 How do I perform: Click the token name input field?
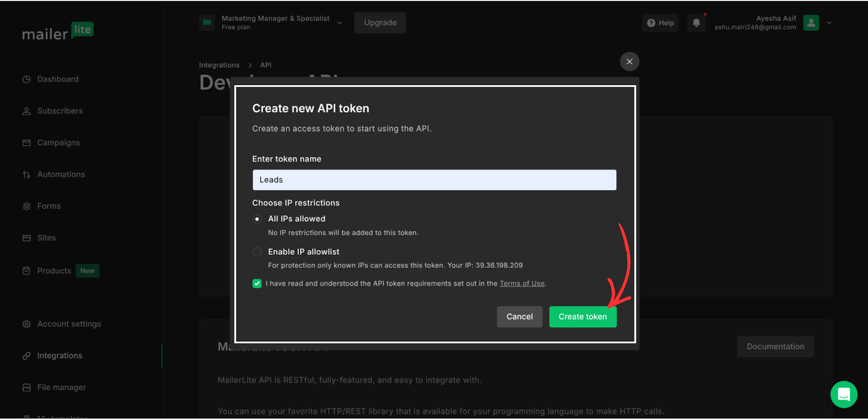point(435,180)
